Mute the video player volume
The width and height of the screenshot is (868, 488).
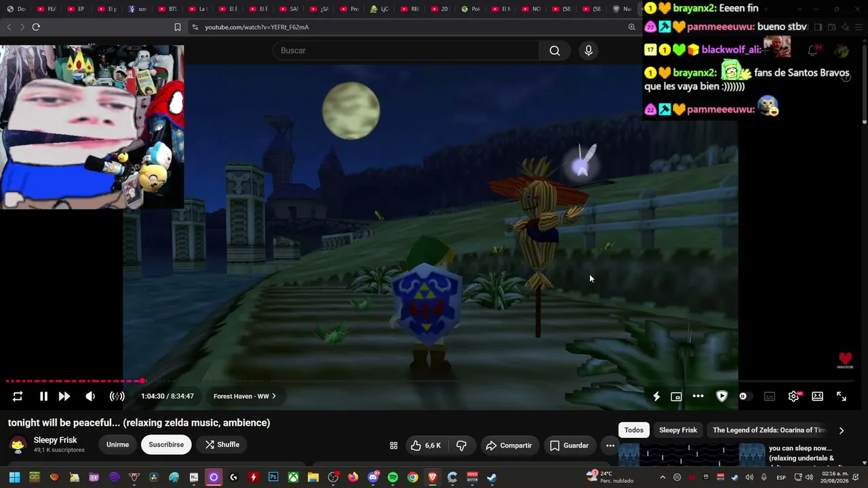[90, 396]
